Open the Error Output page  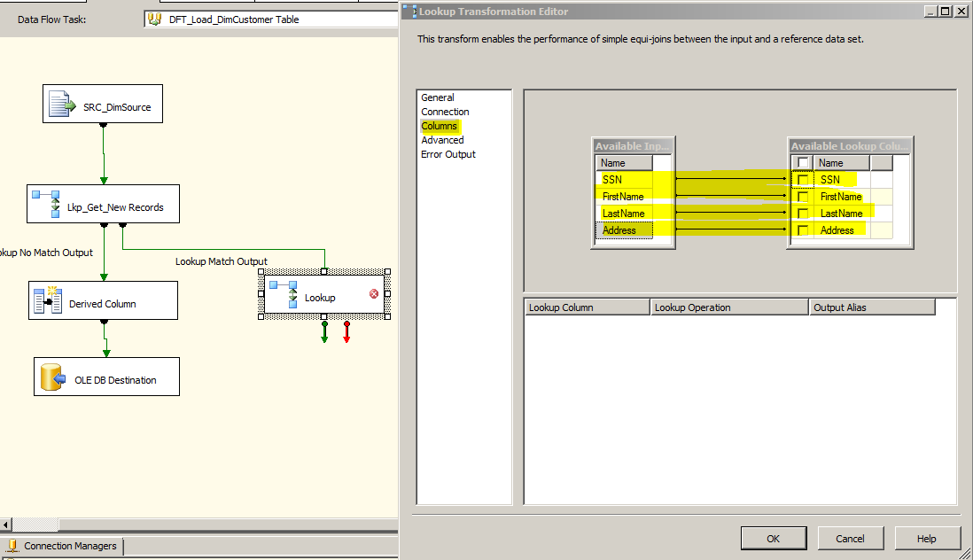pos(447,153)
